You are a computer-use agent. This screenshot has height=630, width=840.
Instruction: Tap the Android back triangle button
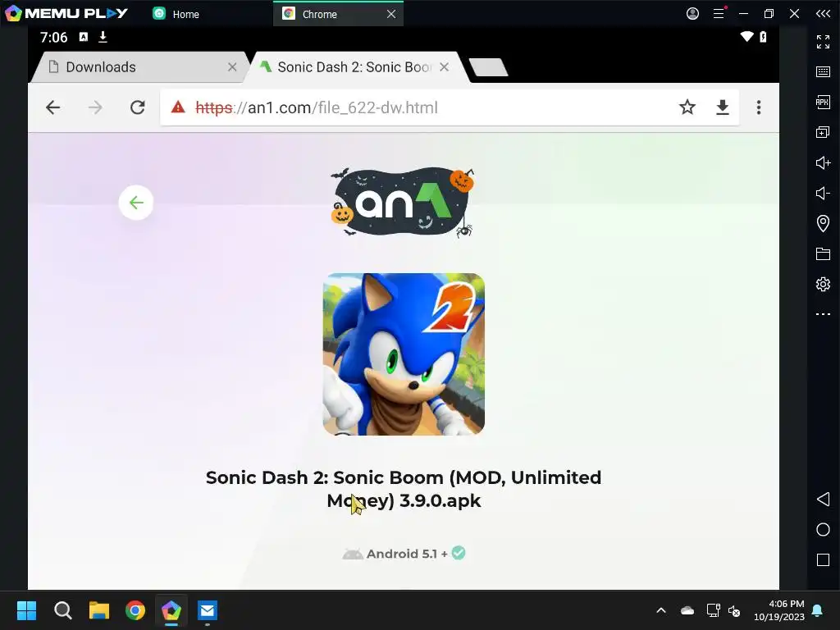pyautogui.click(x=823, y=500)
